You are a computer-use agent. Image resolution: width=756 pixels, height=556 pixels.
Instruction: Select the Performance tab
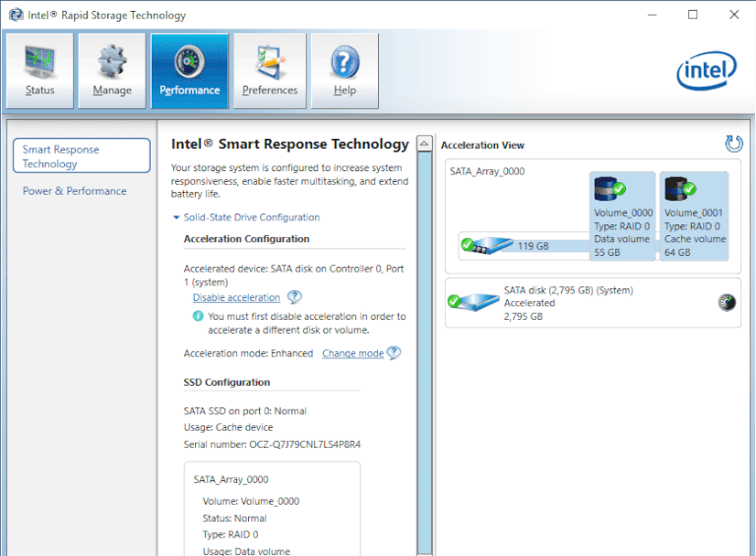189,71
